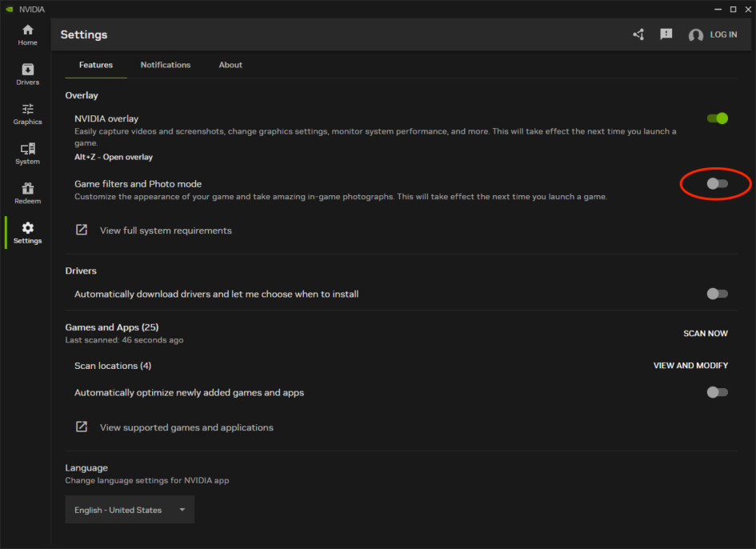This screenshot has height=549, width=756.
Task: Click the user avatar icon
Action: pos(696,34)
